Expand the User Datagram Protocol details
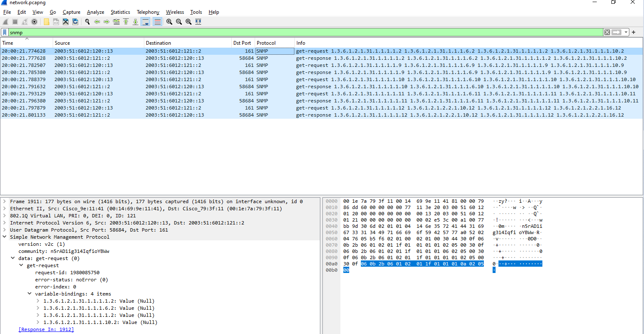The width and height of the screenshot is (644, 334). pyautogui.click(x=5, y=230)
